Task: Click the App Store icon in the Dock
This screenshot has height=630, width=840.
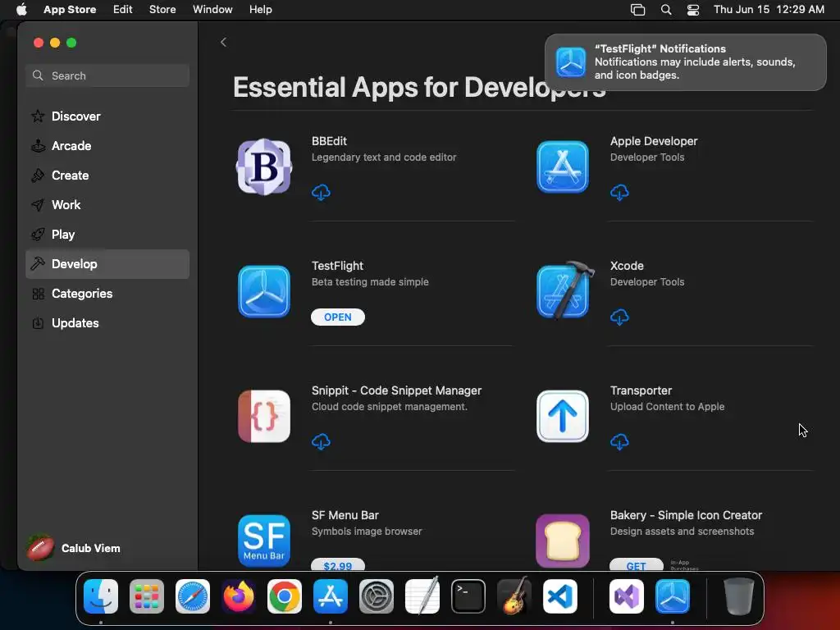Action: 331,596
